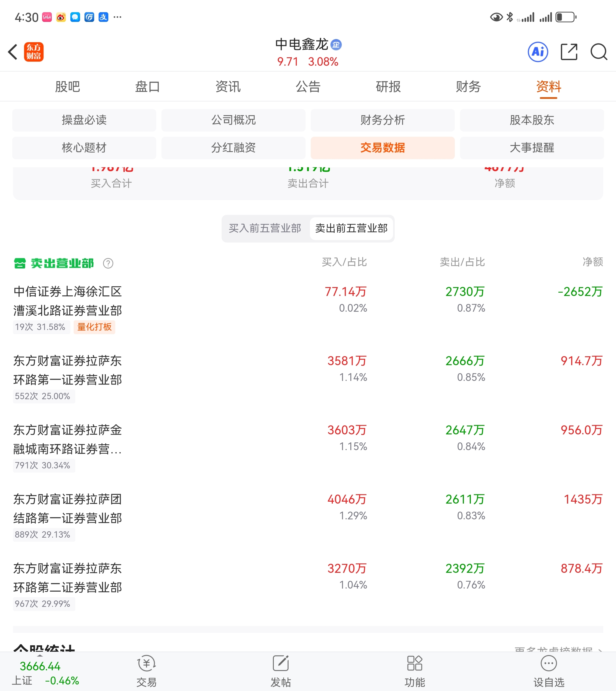The image size is (616, 691).
Task: Tap the 878.4万 net amount
Action: (581, 569)
